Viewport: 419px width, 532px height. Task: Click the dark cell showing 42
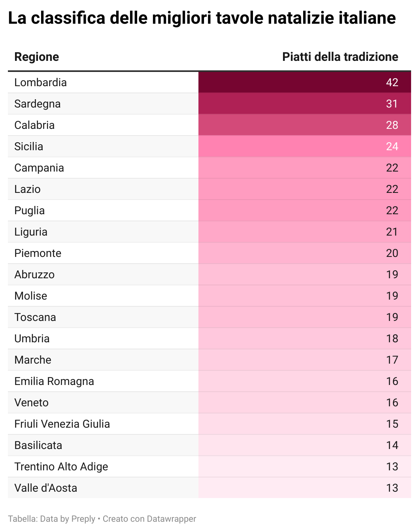click(305, 82)
